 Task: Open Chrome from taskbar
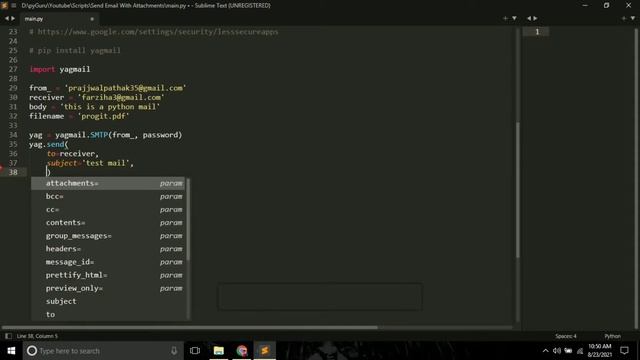coord(242,351)
